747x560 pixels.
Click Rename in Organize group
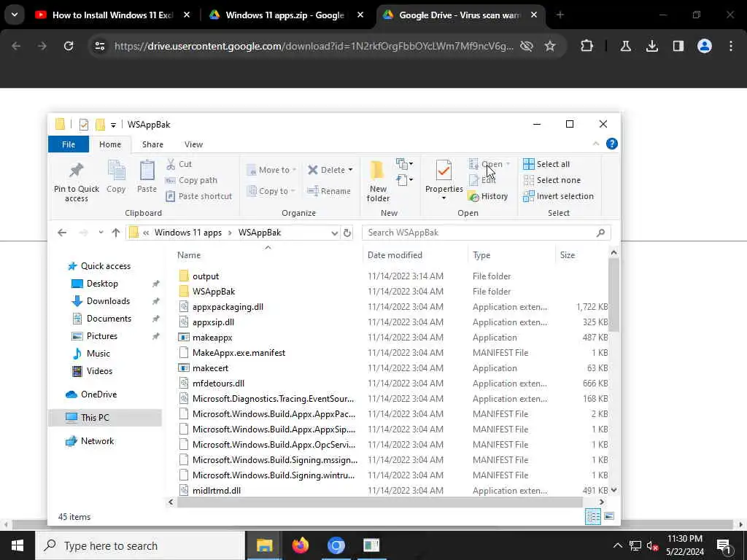tap(329, 191)
